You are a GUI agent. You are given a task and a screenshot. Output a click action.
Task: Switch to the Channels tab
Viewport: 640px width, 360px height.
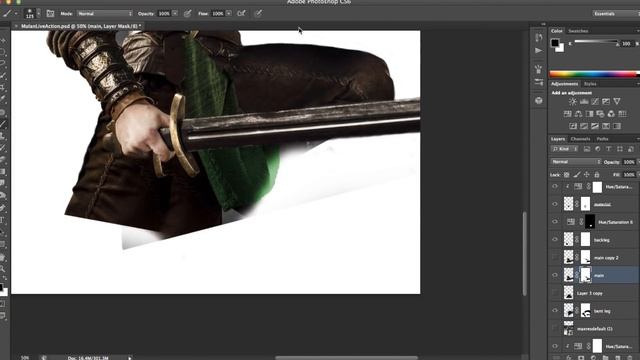580,139
